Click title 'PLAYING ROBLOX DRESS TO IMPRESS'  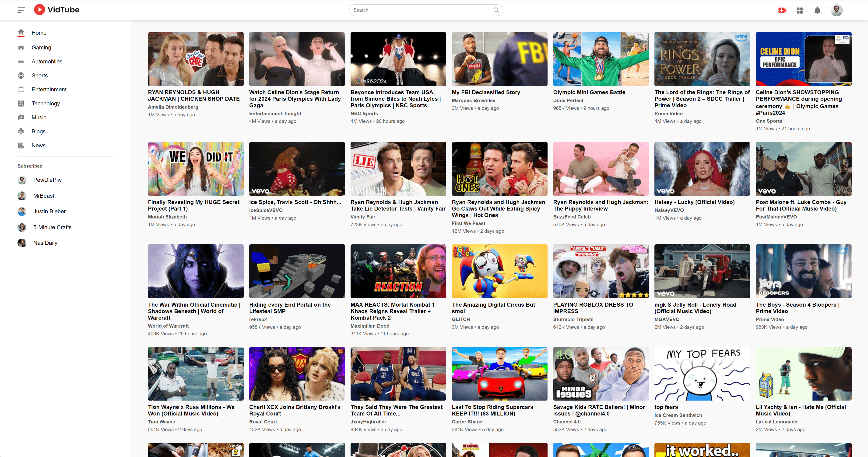[593, 308]
